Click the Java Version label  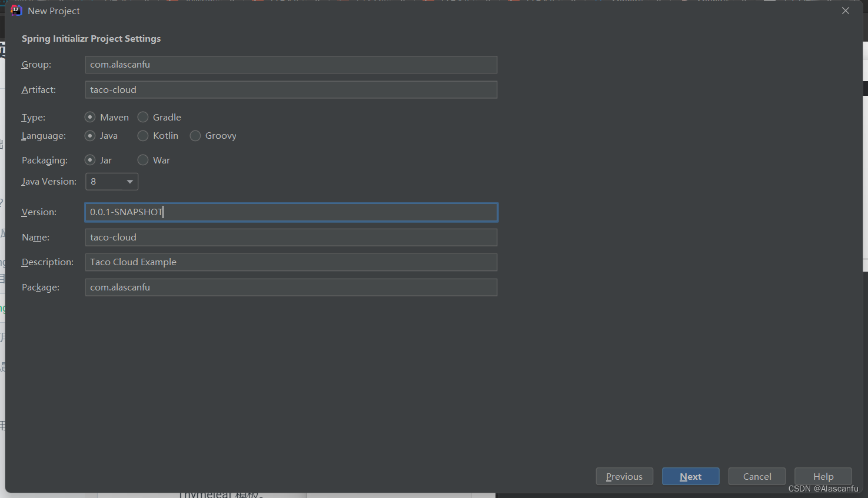pos(49,182)
